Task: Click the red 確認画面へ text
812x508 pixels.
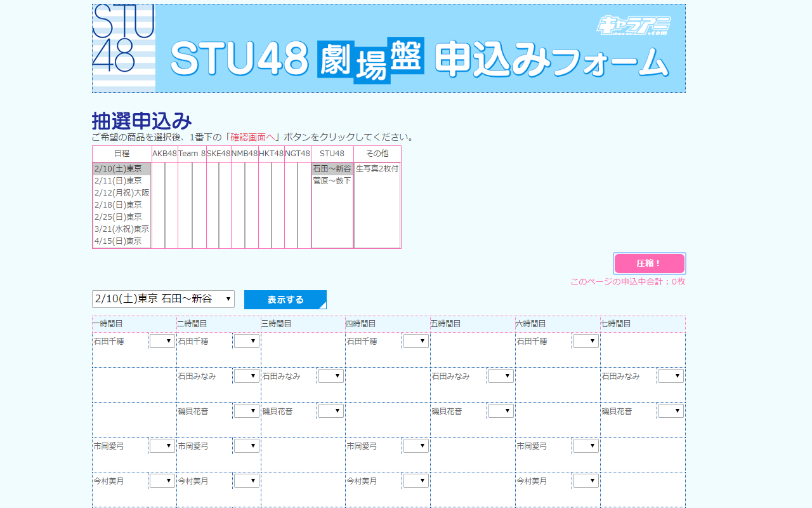Action: (x=252, y=137)
